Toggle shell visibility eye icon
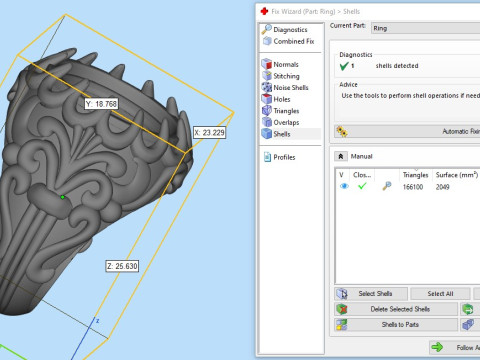This screenshot has width=480, height=360. [x=344, y=186]
